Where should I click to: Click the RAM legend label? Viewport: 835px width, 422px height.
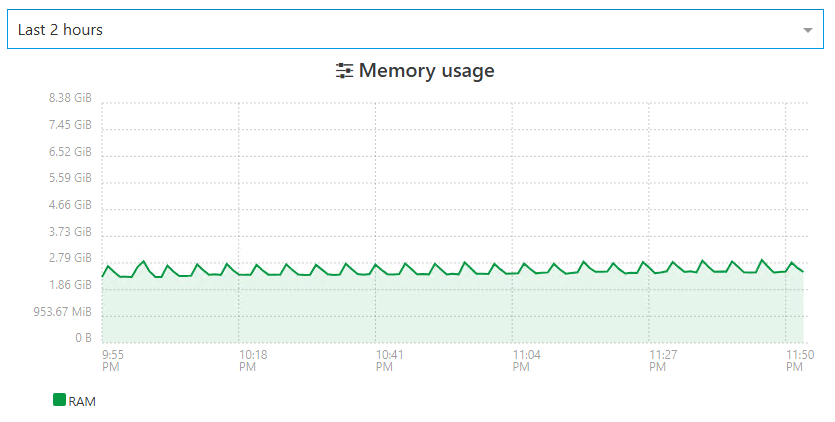pyautogui.click(x=82, y=401)
